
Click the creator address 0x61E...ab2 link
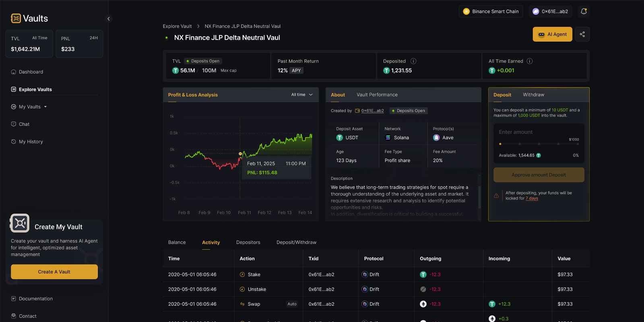[372, 111]
